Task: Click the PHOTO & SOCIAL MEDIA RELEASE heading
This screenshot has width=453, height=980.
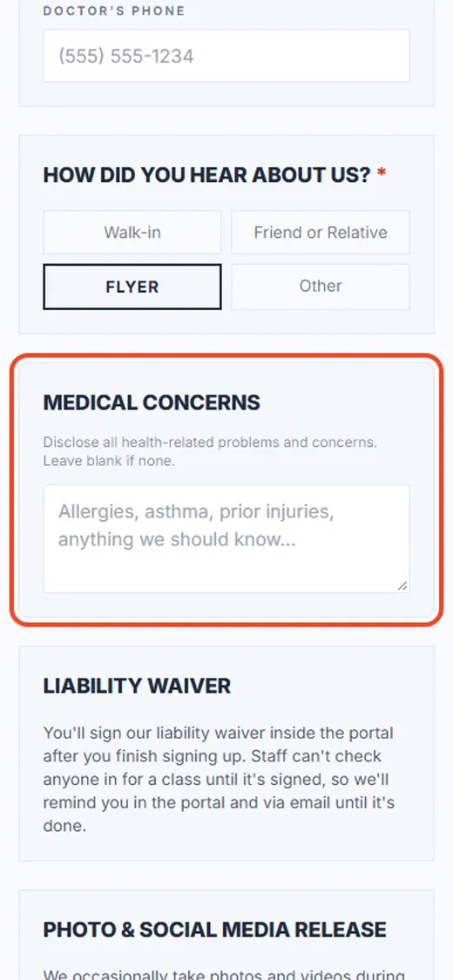Action: point(215,929)
